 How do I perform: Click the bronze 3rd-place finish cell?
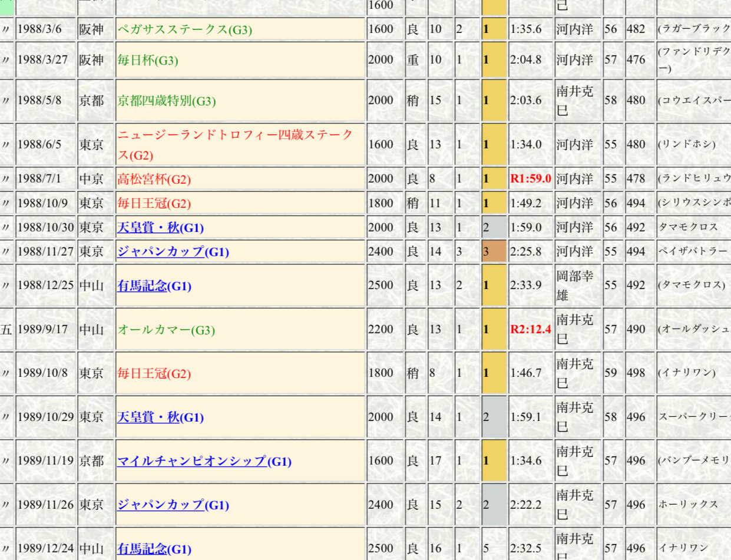[x=494, y=251]
